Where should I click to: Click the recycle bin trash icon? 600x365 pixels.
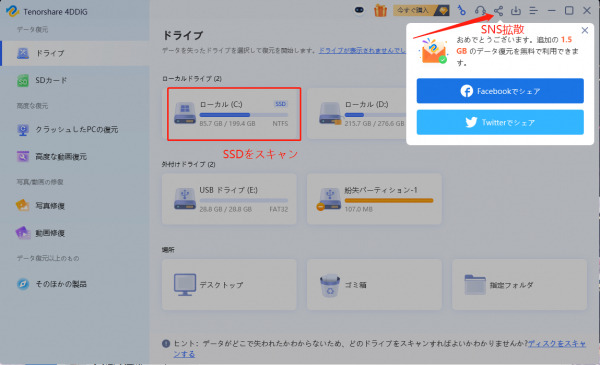point(329,285)
